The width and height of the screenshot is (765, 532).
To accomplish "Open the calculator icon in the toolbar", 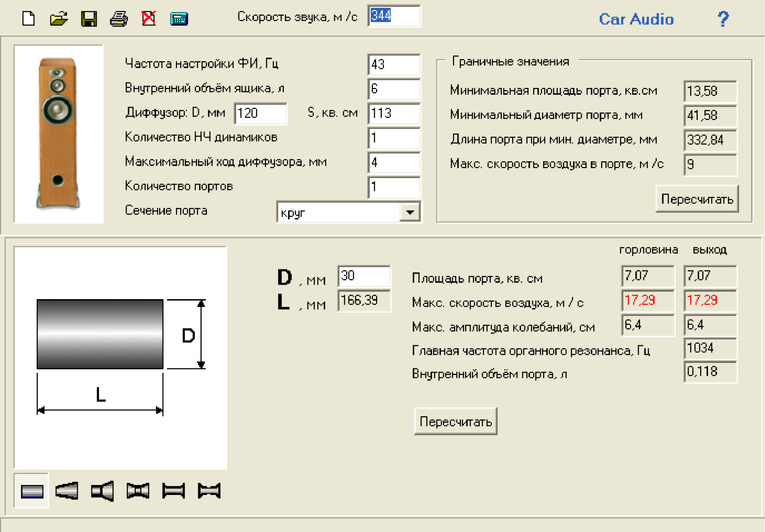I will click(179, 18).
